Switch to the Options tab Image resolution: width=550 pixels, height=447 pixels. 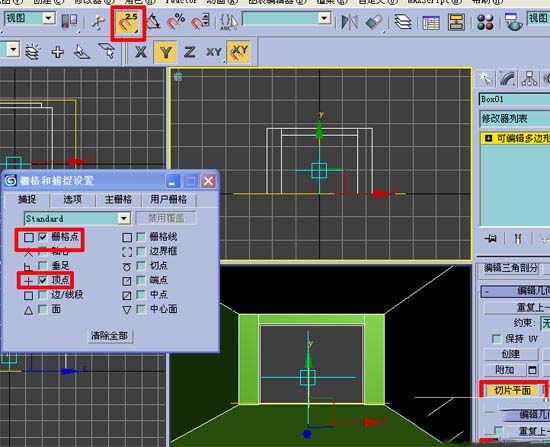point(72,200)
